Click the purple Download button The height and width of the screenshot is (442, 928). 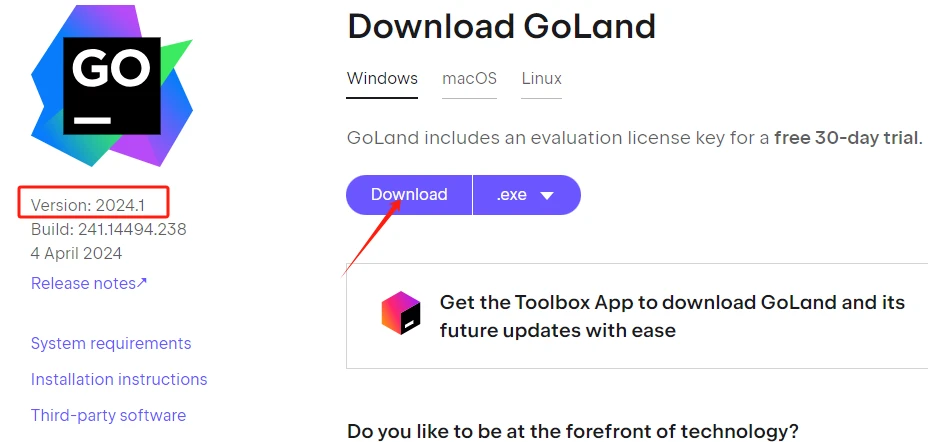409,195
